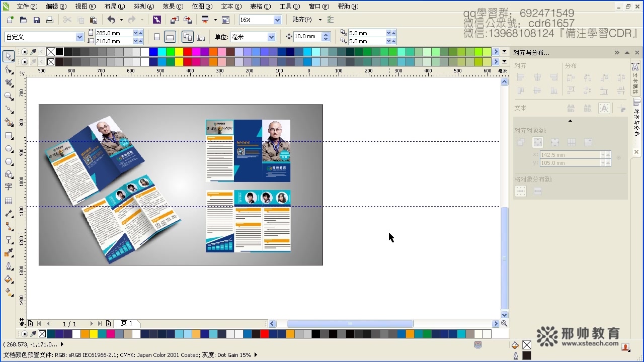Screen dimensions: 644x362
Task: Select the Basic shapes tool
Action: click(x=9, y=174)
